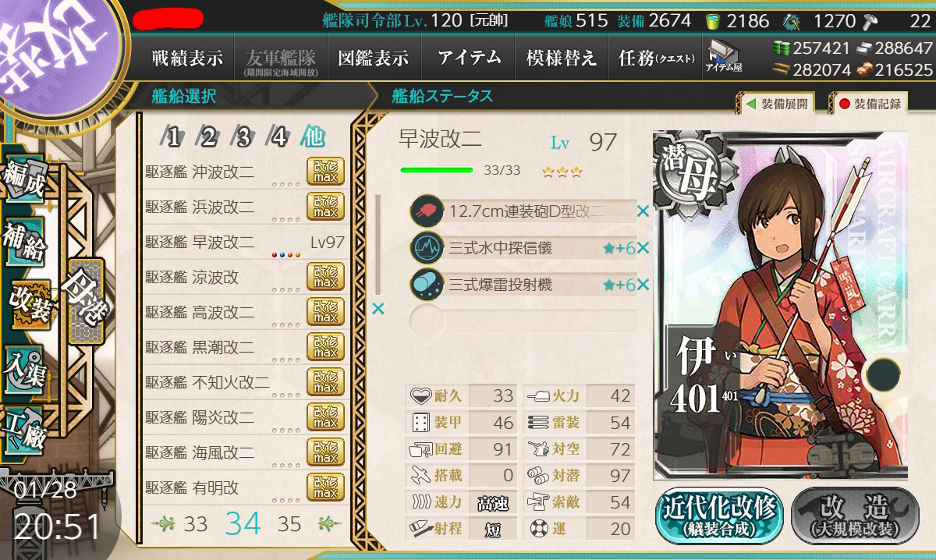The height and width of the screenshot is (560, 936).
Task: Remove 三式水中探信儀 with its X icon
Action: pyautogui.click(x=643, y=248)
